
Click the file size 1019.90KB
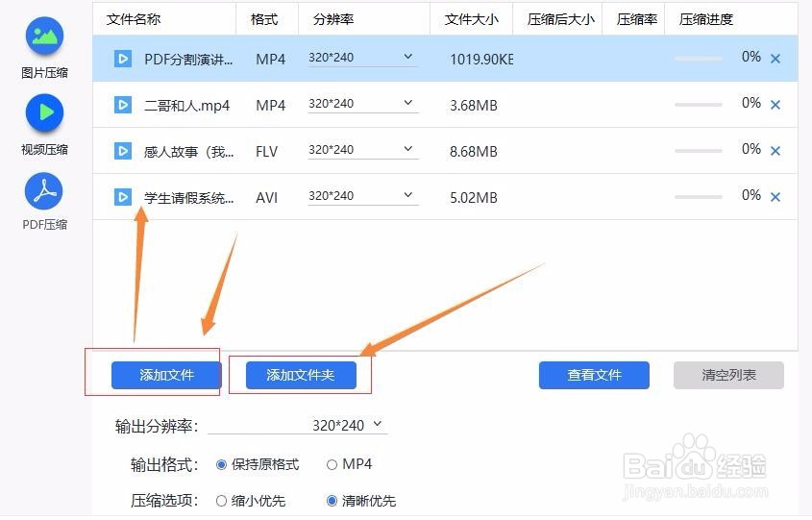point(481,59)
